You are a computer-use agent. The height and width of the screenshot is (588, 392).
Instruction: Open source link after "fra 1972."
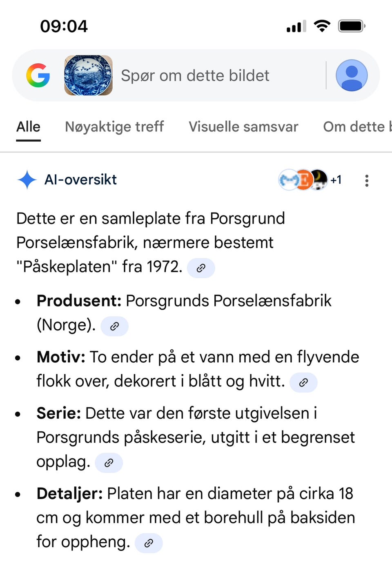[201, 268]
